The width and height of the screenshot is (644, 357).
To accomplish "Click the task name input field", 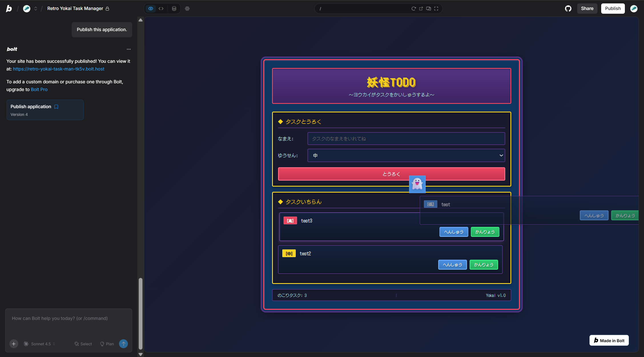I will coord(406,139).
